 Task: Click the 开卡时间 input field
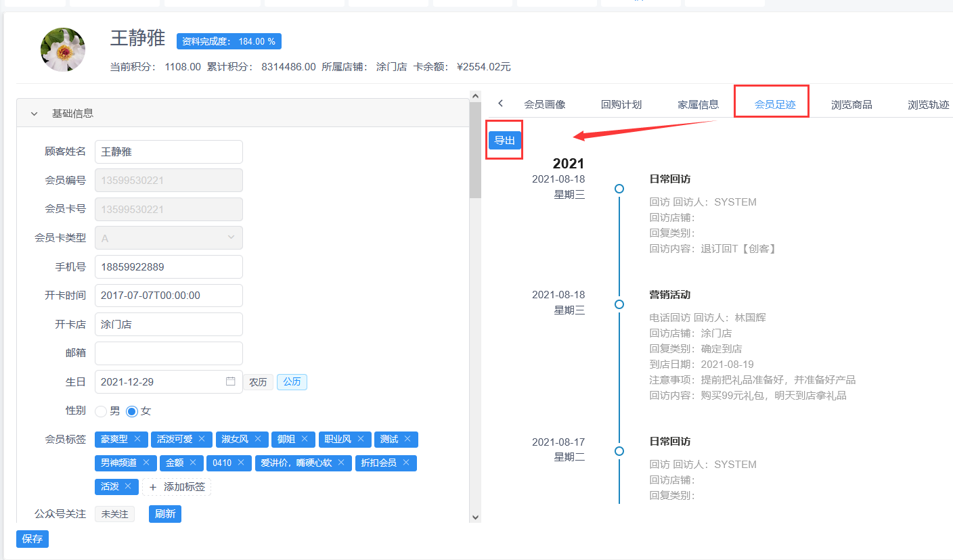[169, 296]
